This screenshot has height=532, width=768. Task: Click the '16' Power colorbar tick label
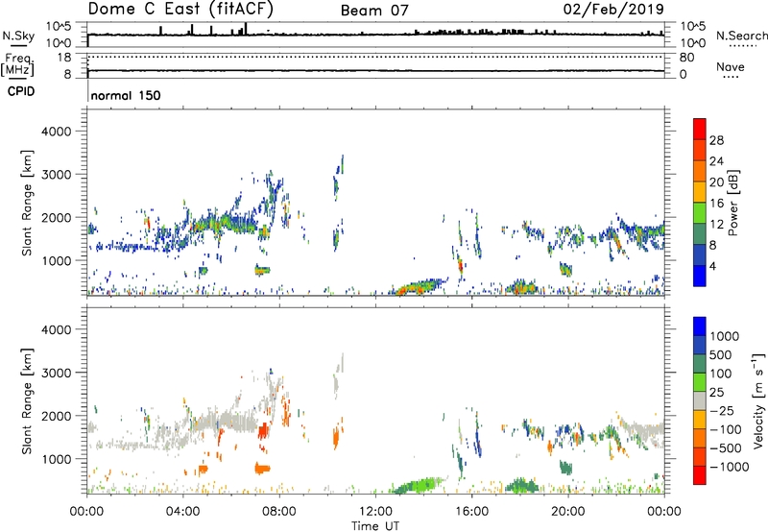point(716,204)
